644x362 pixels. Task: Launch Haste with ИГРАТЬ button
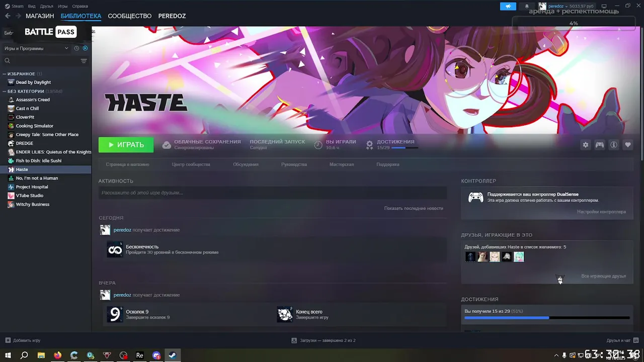[126, 145]
